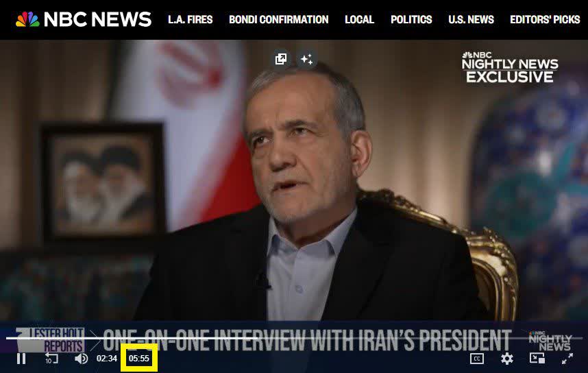This screenshot has height=373, width=588.
Task: Go to NBC News homepage logo
Action: pos(83,19)
